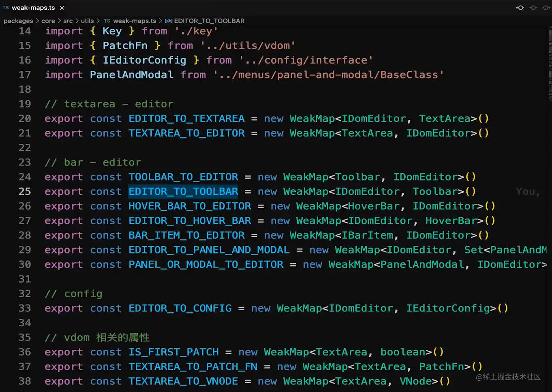Click the EDITOR_TO_CONFIG constant name
This screenshot has width=552, height=392.
(x=180, y=308)
